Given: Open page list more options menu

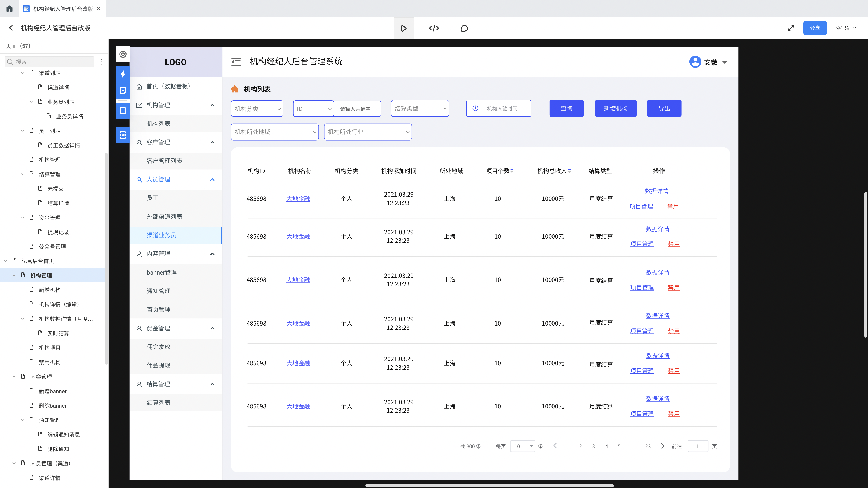Looking at the screenshot, I should click(x=101, y=62).
